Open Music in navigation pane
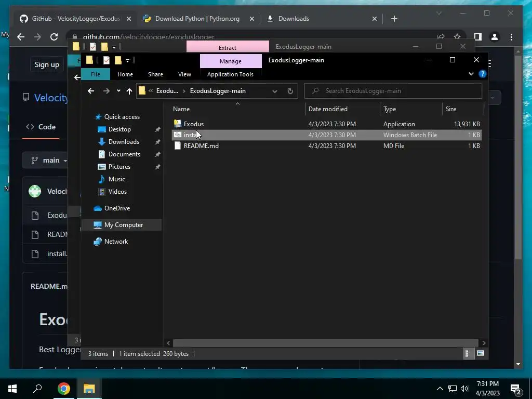Viewport: 532px width, 399px height. [116, 179]
